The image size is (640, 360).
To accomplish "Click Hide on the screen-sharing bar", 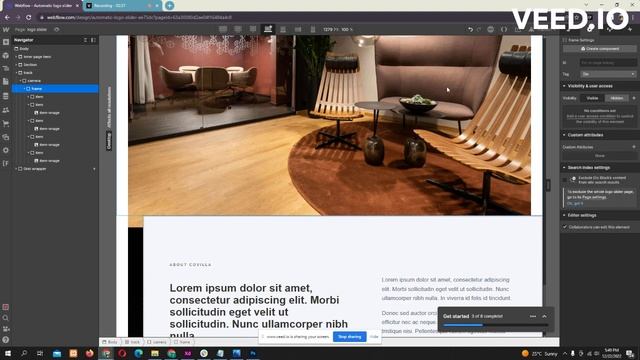I will coord(374,337).
